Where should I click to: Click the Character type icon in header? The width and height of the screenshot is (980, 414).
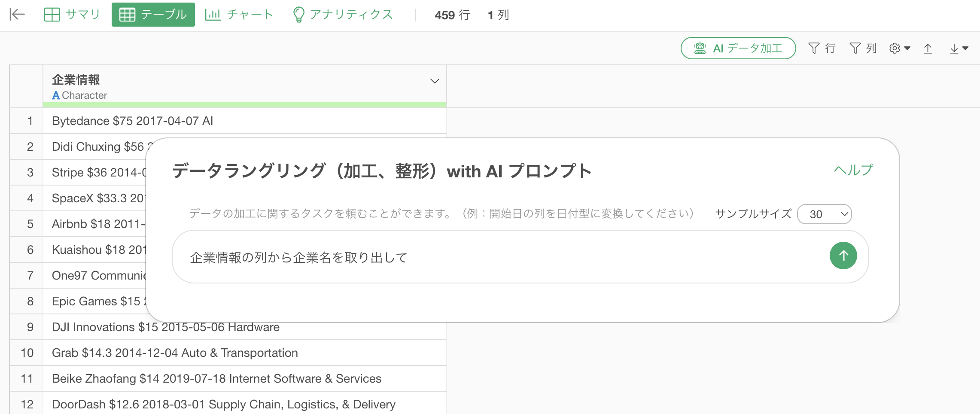56,95
